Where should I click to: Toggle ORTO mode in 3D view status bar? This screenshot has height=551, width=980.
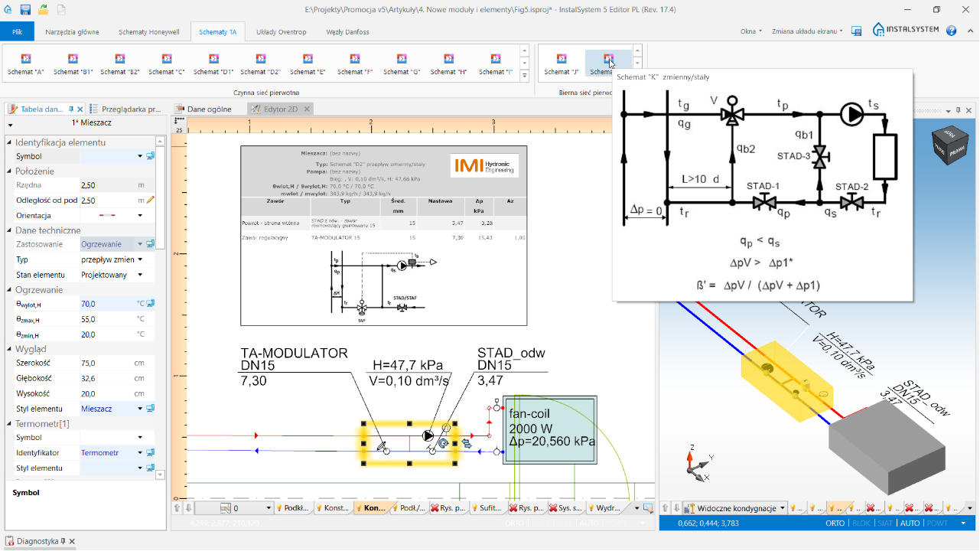(x=835, y=523)
